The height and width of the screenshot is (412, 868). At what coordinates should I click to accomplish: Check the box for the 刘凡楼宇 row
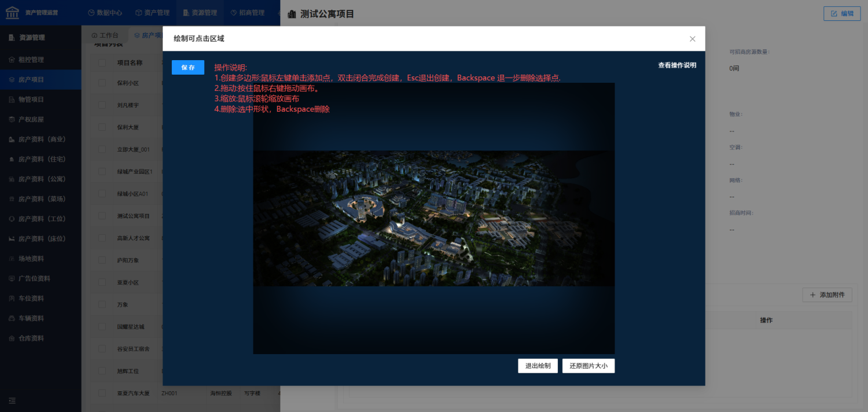click(102, 105)
